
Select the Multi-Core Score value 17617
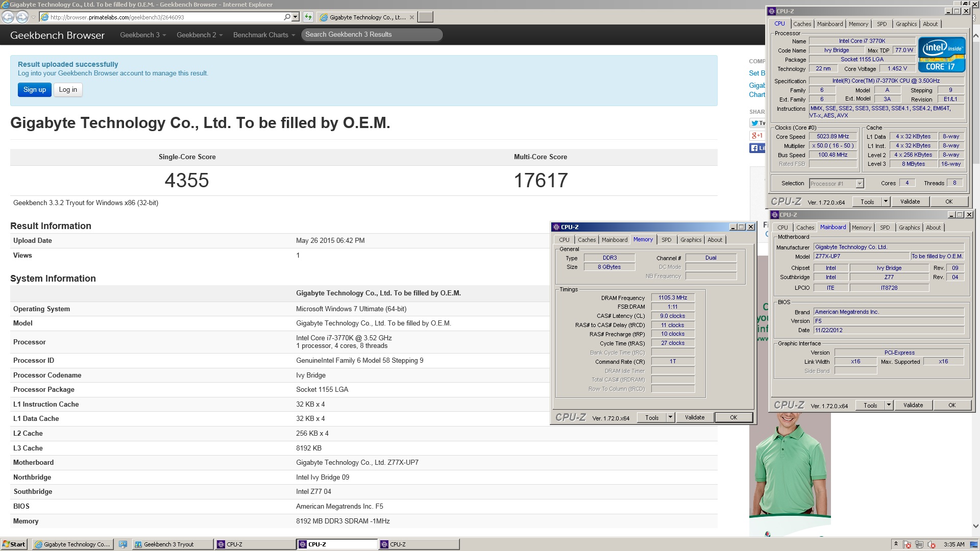541,181
